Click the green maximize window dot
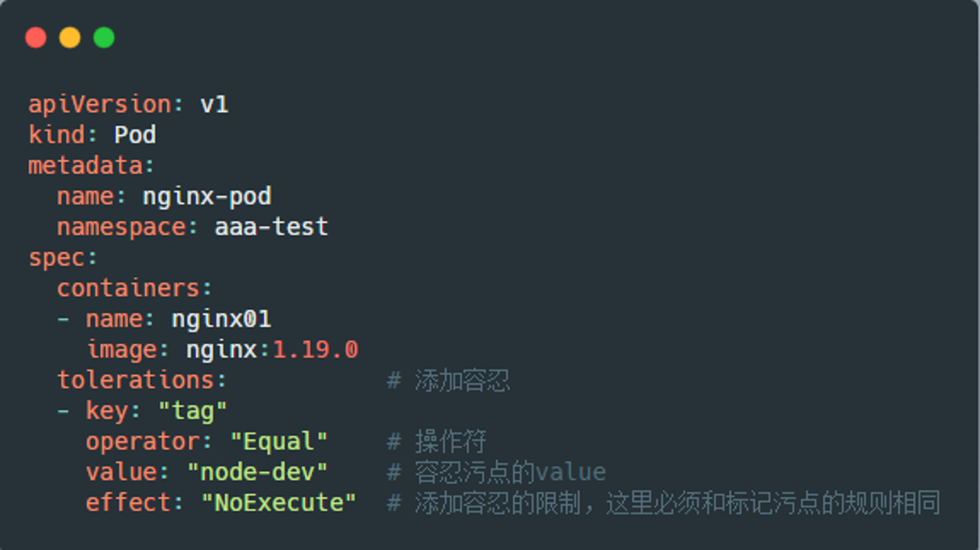The width and height of the screenshot is (980, 550). coord(104,38)
